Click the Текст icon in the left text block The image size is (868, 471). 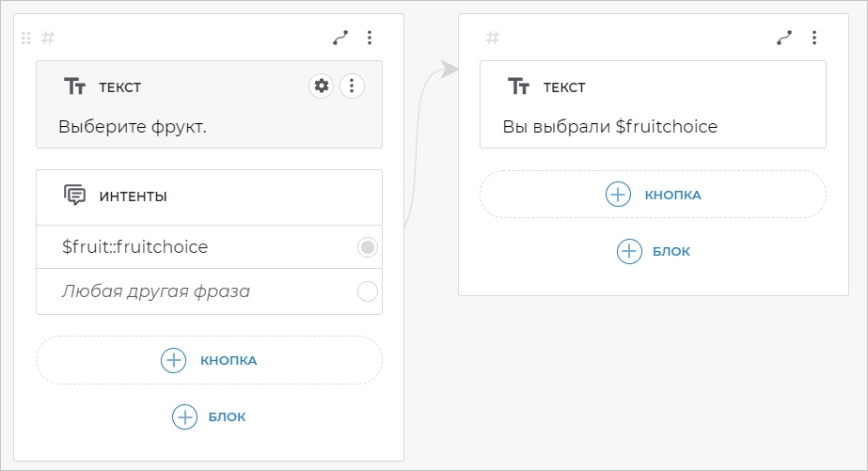click(74, 87)
